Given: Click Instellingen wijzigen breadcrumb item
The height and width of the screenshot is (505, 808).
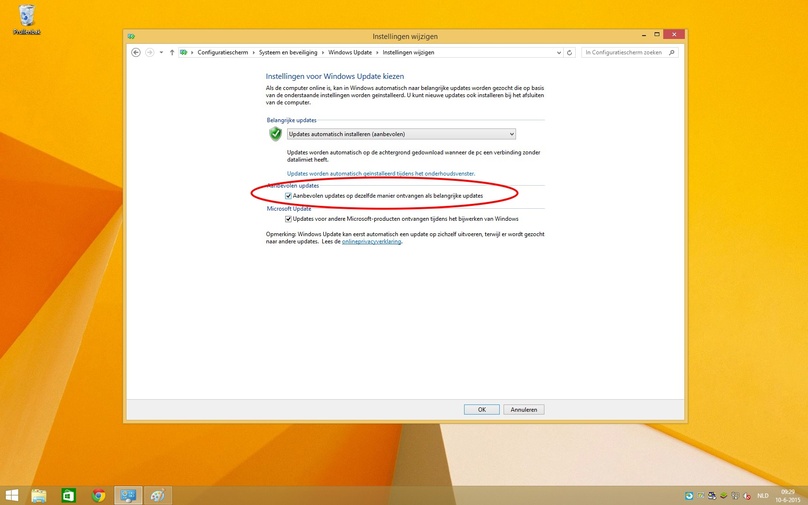Looking at the screenshot, I should [408, 52].
